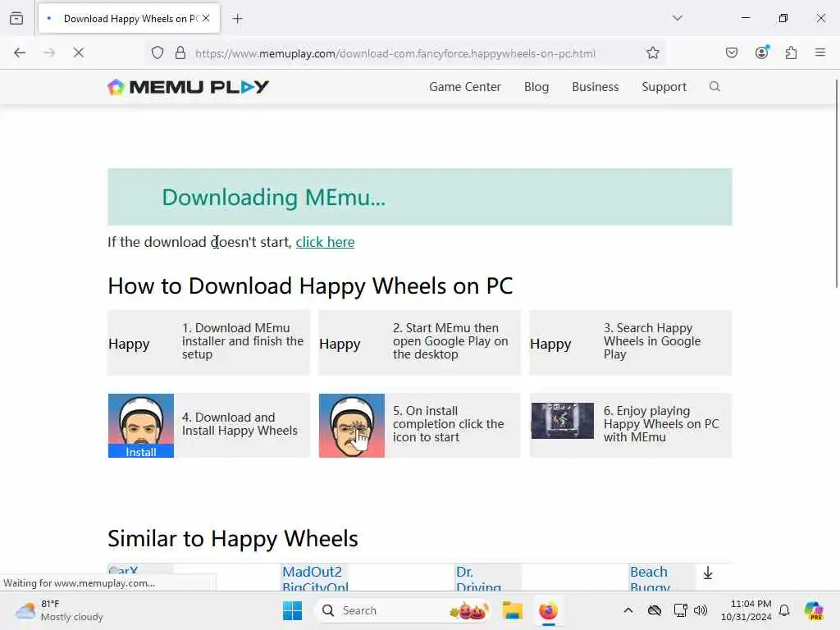Click step 2 Start MEmu card

(x=419, y=342)
